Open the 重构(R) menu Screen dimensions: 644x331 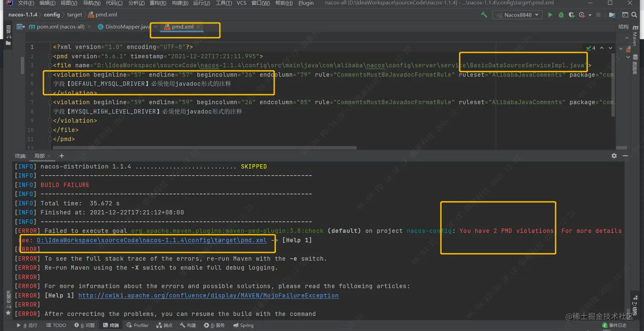[x=158, y=3]
